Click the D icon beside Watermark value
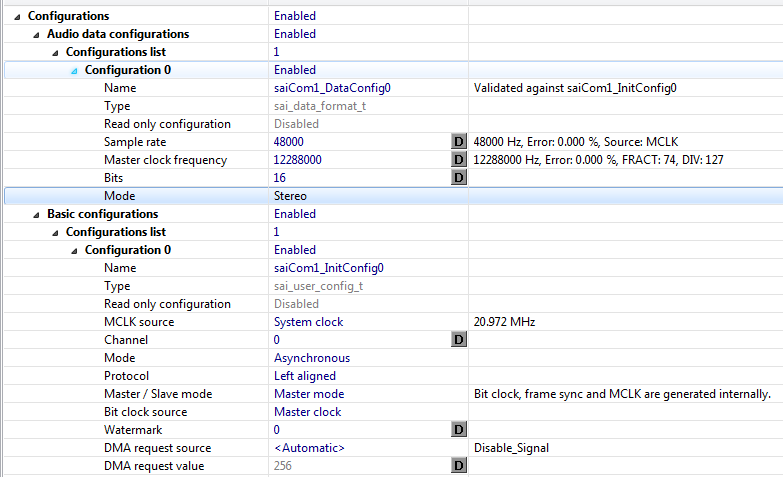Image resolution: width=783 pixels, height=477 pixels. coord(459,430)
